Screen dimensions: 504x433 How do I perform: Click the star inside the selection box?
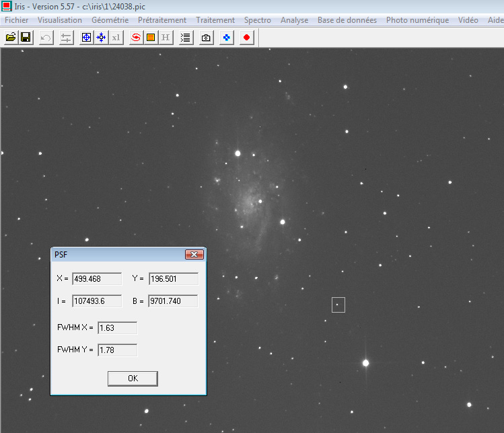[337, 305]
